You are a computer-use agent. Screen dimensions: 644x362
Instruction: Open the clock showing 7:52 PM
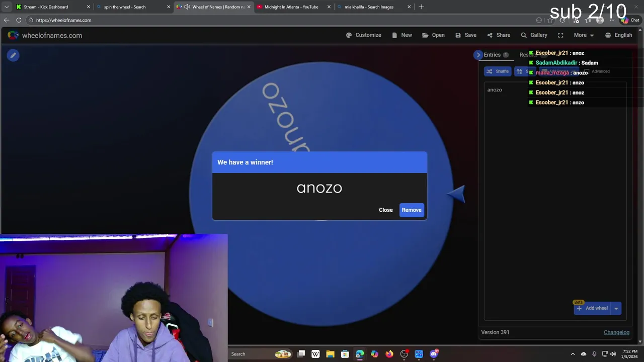click(630, 354)
